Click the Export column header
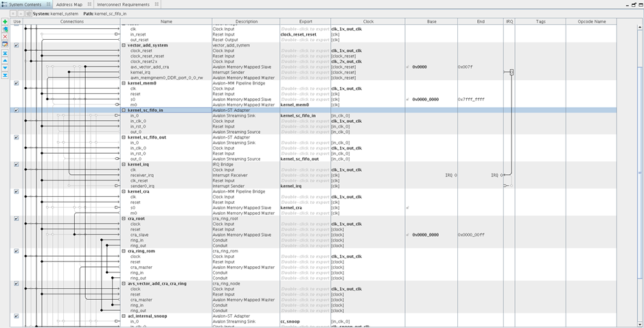This screenshot has height=328, width=644. [x=306, y=21]
